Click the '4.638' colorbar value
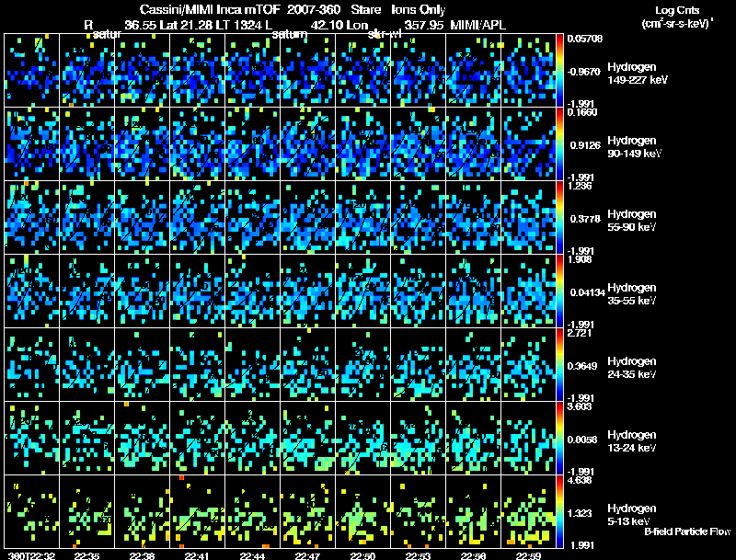736x560 pixels. coord(580,480)
